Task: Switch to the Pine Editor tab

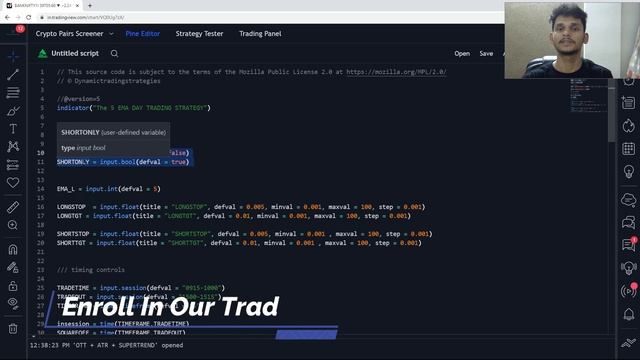Action: tap(142, 34)
